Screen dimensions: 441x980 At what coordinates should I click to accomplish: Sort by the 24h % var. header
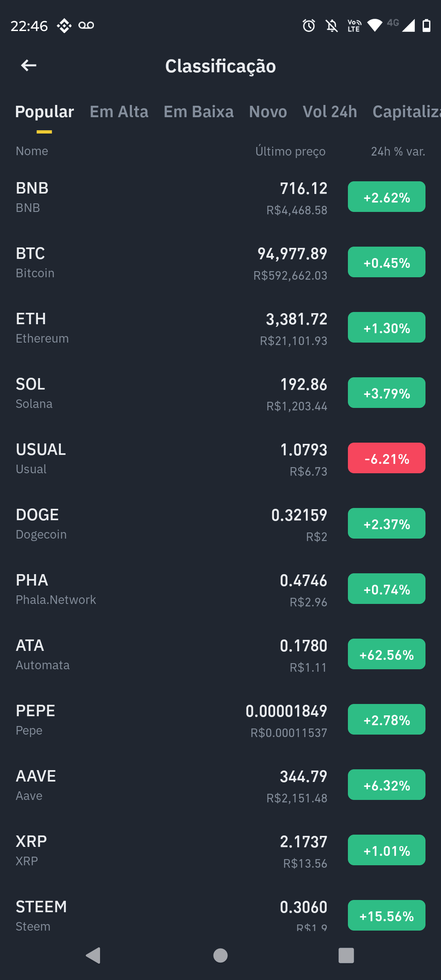click(x=398, y=151)
